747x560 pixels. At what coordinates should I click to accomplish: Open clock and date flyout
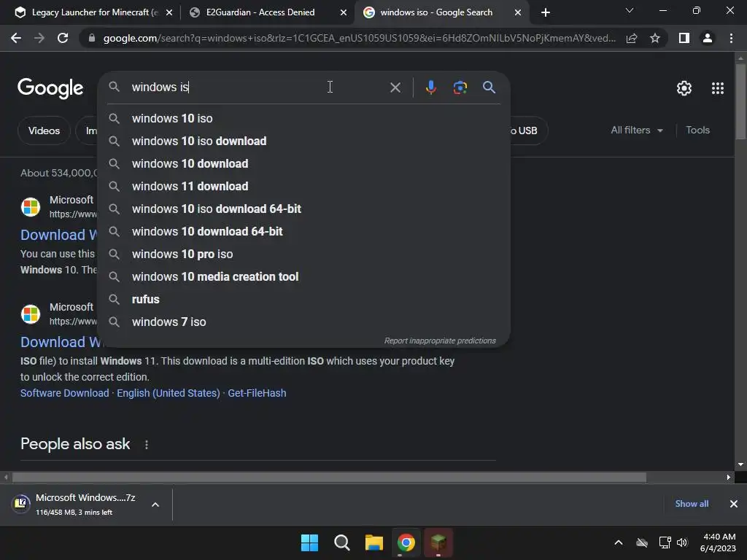tap(719, 542)
